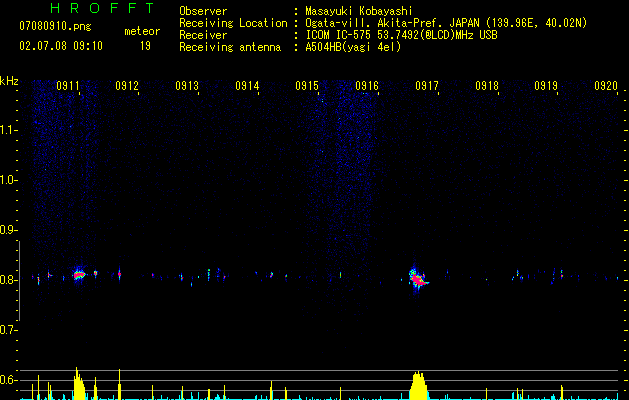Click the 0917 time marker
The image size is (629, 400).
pos(427,86)
